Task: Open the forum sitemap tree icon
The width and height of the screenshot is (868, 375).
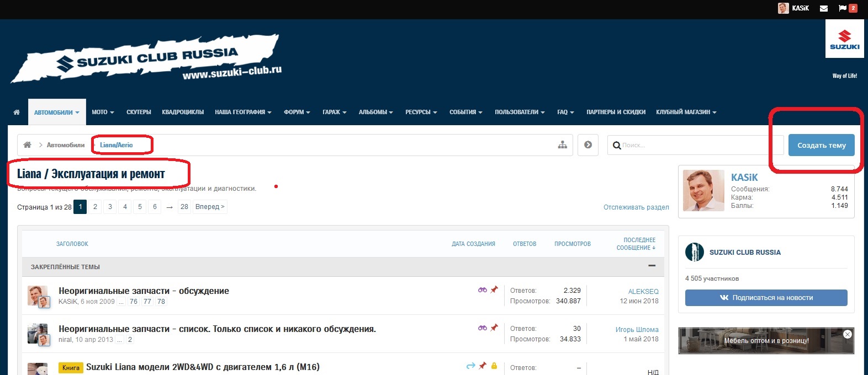Action: (563, 145)
